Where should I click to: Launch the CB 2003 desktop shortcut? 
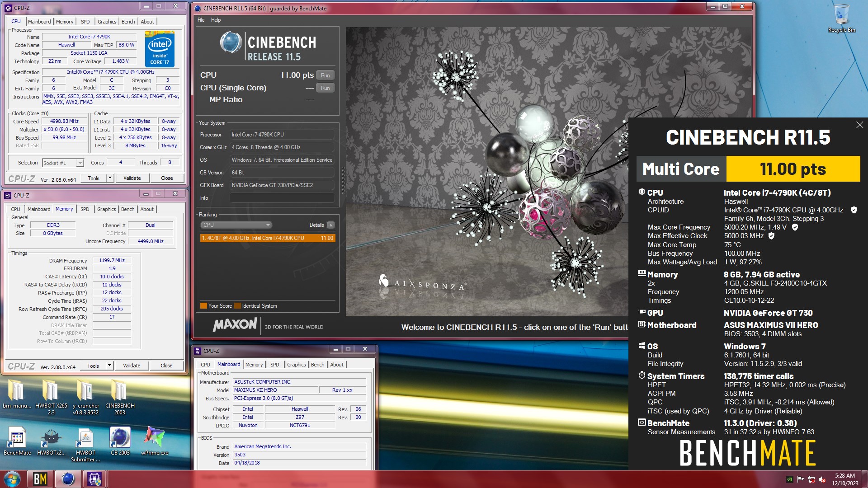120,441
